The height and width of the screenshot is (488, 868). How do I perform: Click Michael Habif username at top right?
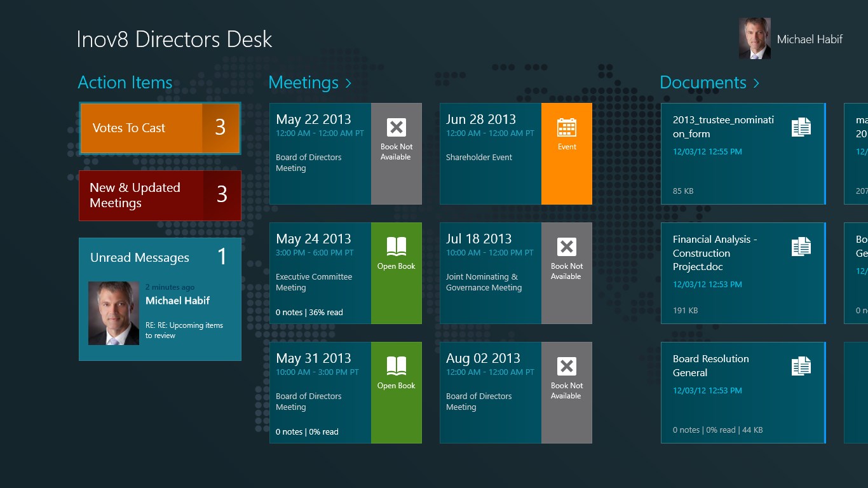[x=810, y=39]
